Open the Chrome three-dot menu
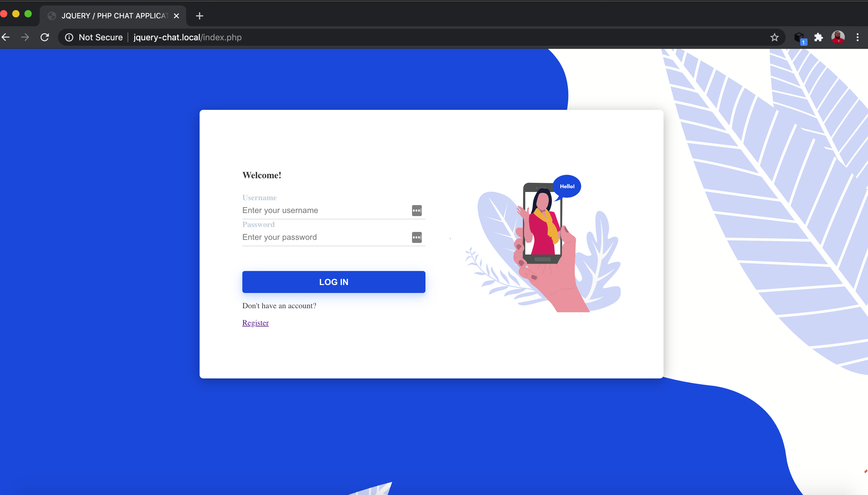 point(857,38)
